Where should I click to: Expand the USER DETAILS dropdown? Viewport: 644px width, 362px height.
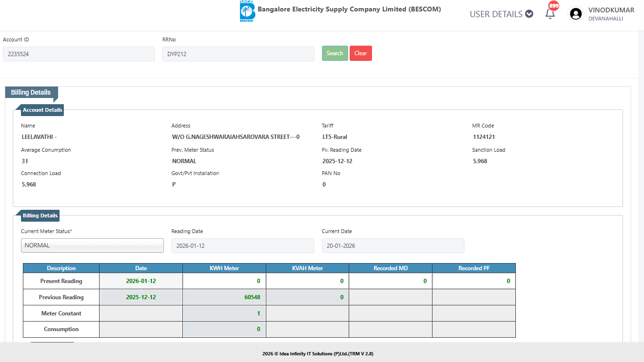[501, 14]
